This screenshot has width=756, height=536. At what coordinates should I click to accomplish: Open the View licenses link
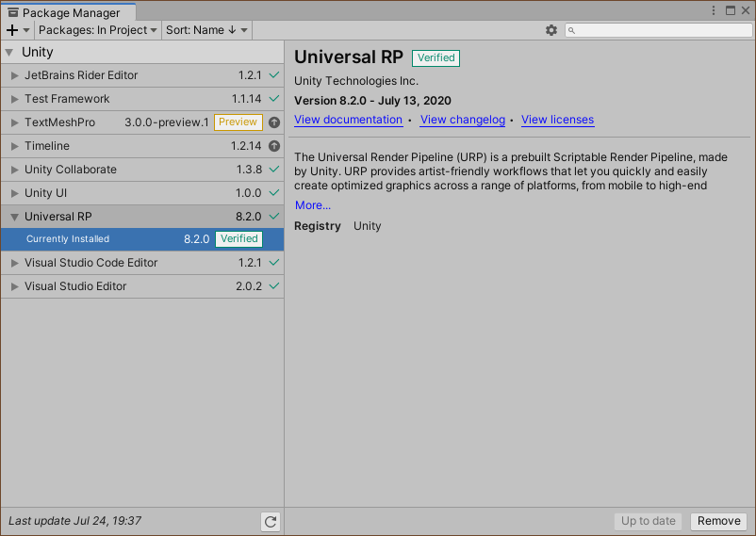coord(557,120)
